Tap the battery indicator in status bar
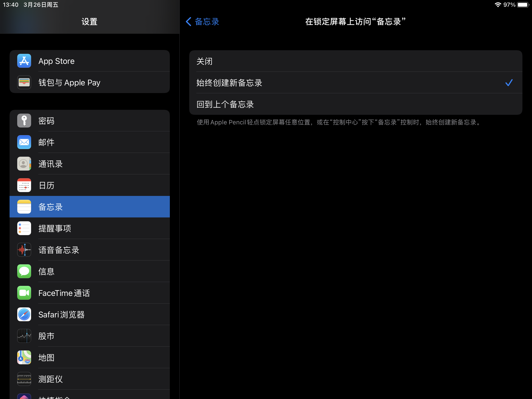Screen dimensions: 532x399 (x=523, y=5)
